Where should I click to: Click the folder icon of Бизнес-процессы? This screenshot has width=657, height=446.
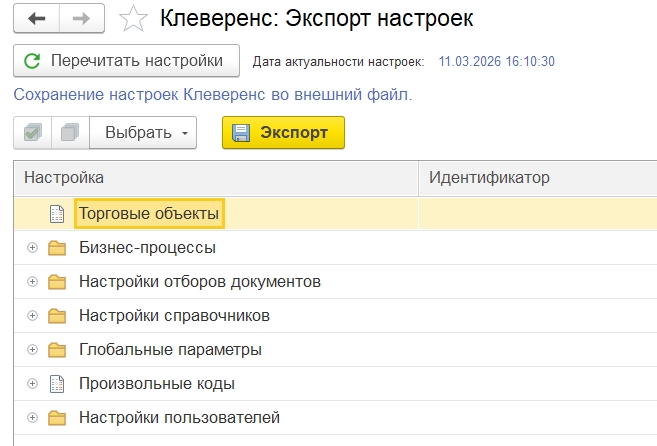click(57, 248)
